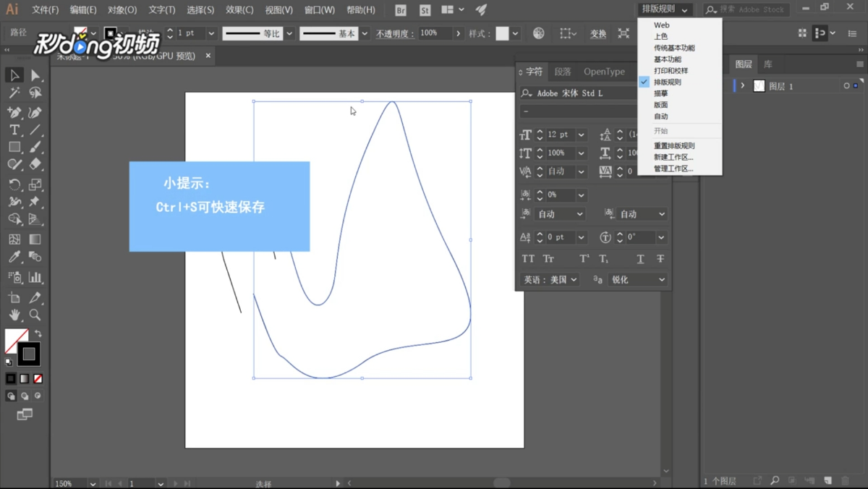Image resolution: width=868 pixels, height=489 pixels.
Task: Open 效果(C) menu
Action: pyautogui.click(x=239, y=10)
